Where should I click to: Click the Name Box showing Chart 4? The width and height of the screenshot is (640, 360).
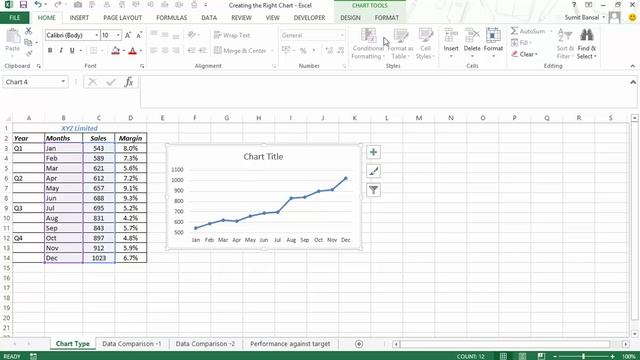[x=31, y=82]
